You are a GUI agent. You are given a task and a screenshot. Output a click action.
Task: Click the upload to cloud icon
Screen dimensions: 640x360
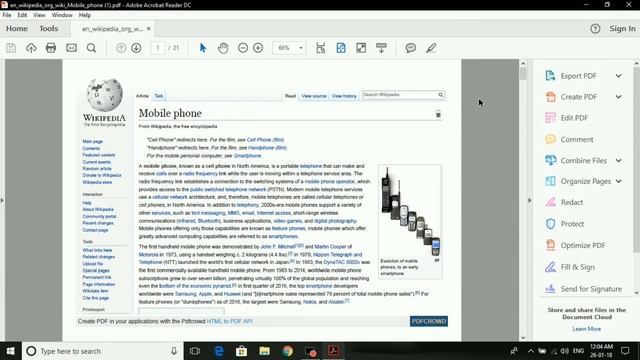tap(31, 48)
